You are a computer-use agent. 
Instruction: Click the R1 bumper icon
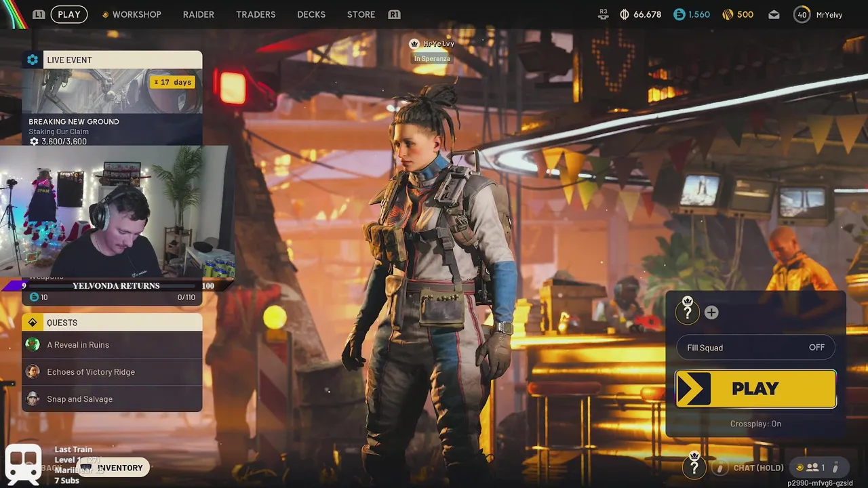tap(394, 14)
